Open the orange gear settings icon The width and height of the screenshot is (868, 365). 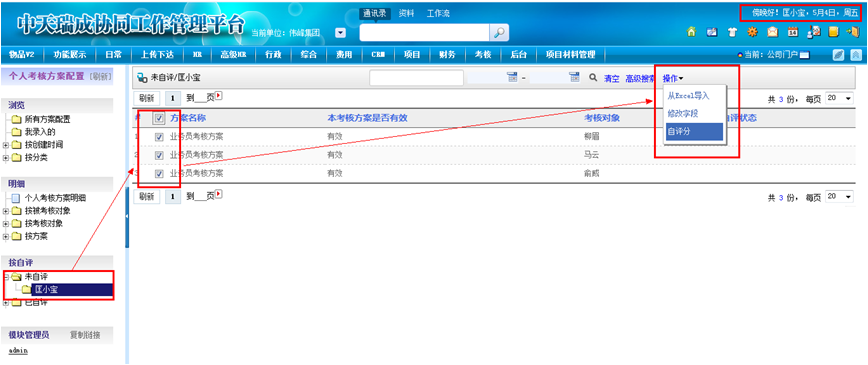point(752,32)
